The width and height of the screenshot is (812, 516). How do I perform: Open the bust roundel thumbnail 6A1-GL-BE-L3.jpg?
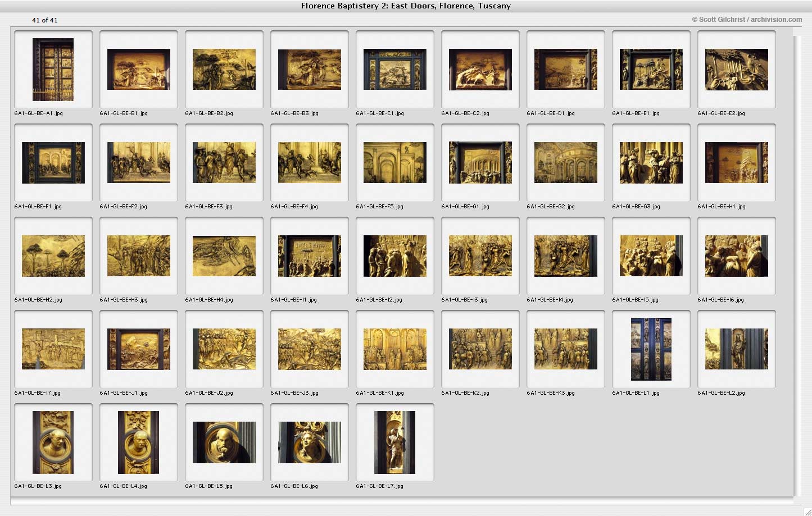(53, 442)
